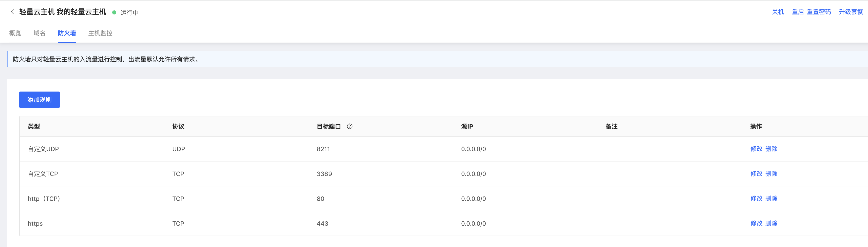
Task: Click the 关机 link
Action: 778,12
